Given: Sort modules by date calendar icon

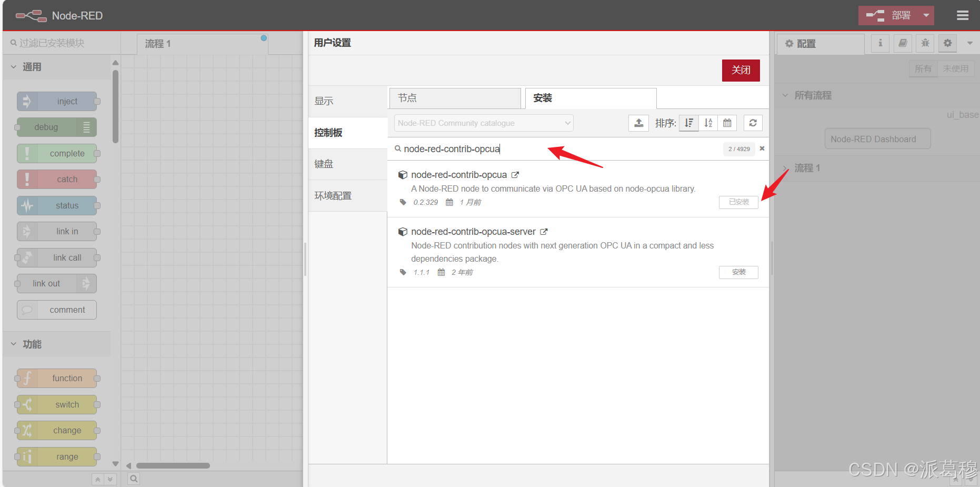Looking at the screenshot, I should (x=727, y=123).
